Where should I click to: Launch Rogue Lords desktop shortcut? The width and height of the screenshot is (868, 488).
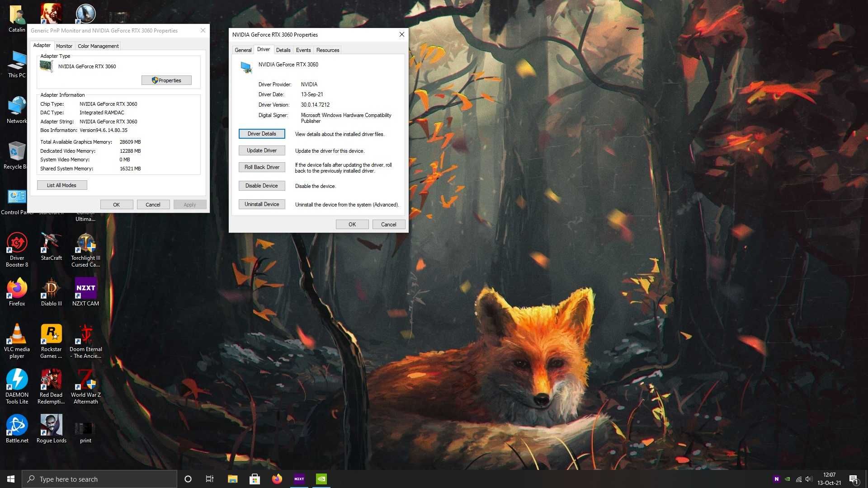coord(51,429)
